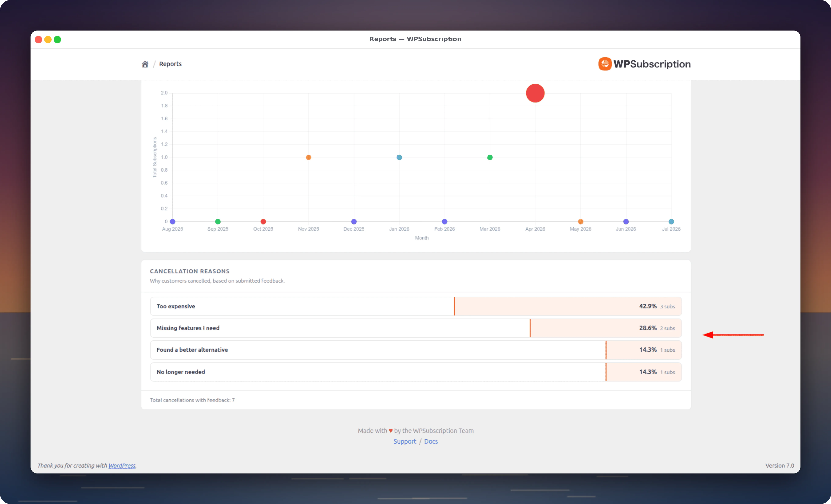Click the blue Jul 2026 data point
831x504 pixels.
[672, 222]
